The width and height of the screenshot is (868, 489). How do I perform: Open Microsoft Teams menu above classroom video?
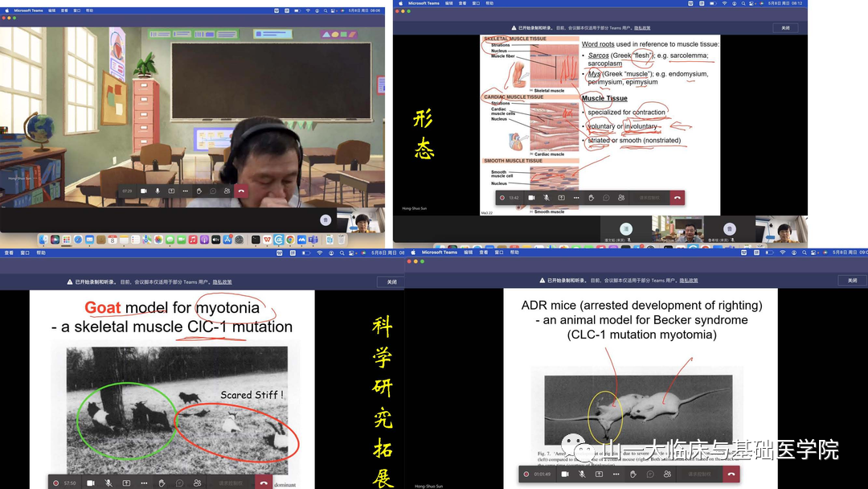pyautogui.click(x=28, y=10)
